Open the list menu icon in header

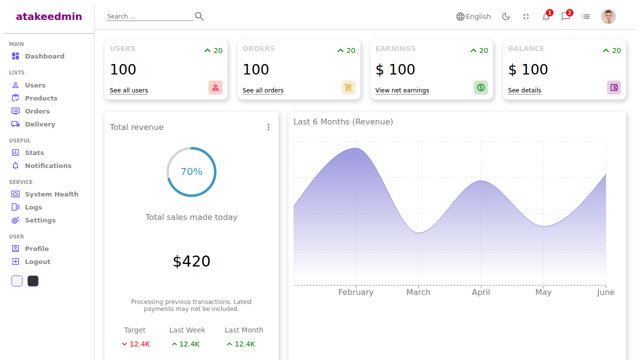pos(586,16)
